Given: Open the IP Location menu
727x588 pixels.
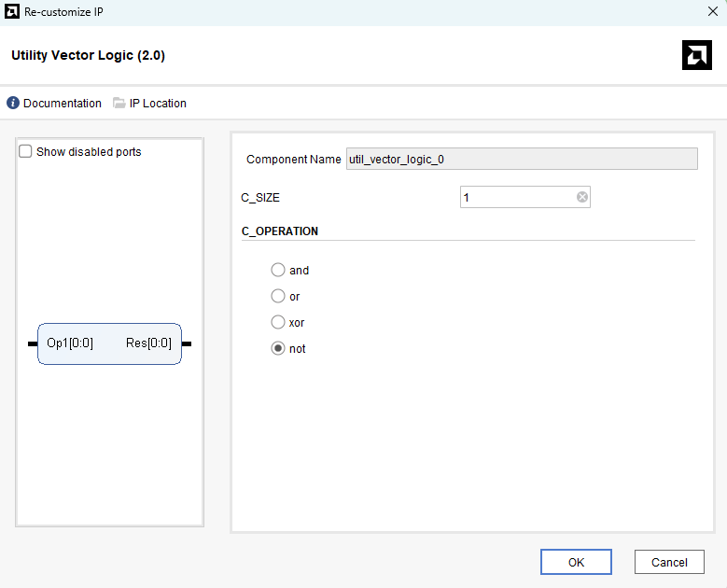Looking at the screenshot, I should pos(158,104).
